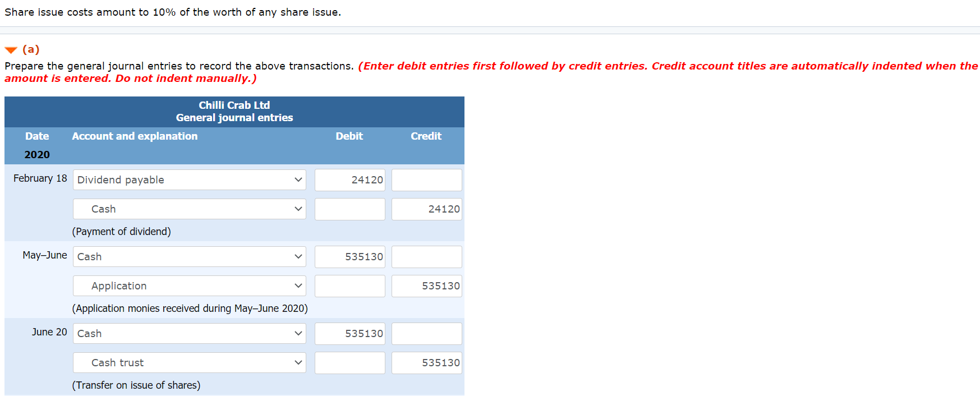Click the "General journal entries" heading
Image resolution: width=980 pixels, height=396 pixels.
(x=234, y=117)
